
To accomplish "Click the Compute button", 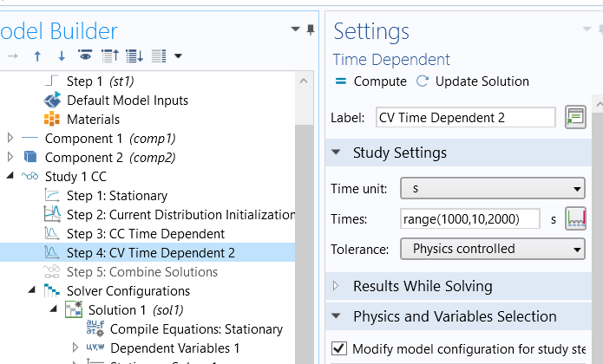I will [370, 81].
